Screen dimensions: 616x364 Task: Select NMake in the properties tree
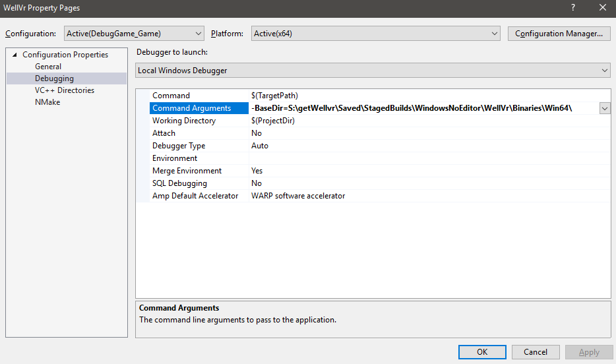click(x=47, y=102)
